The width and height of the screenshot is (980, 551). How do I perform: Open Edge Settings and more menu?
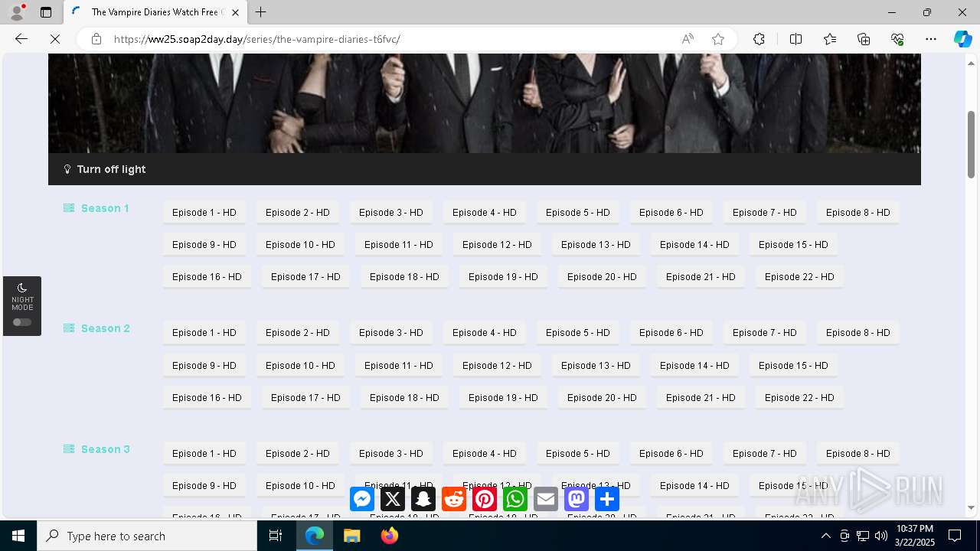931,39
